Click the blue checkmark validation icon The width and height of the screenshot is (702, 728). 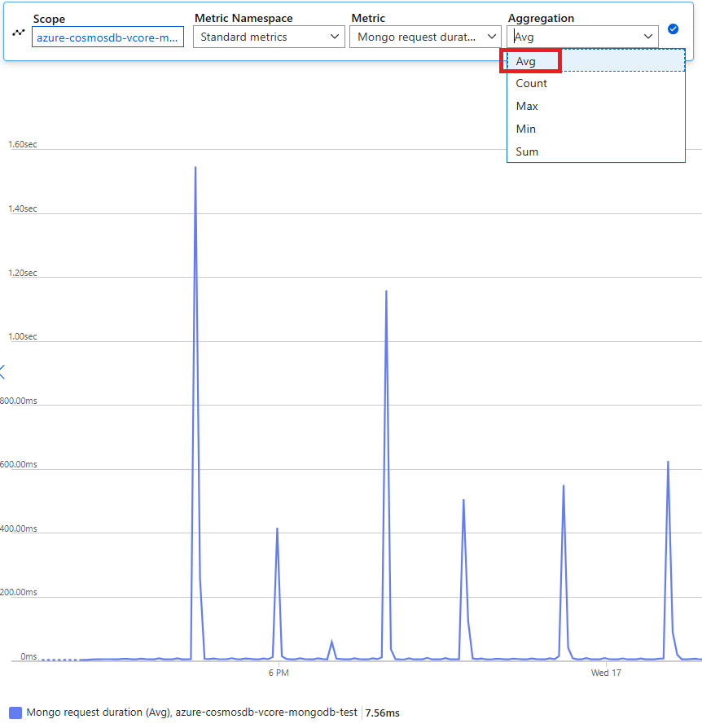click(x=673, y=29)
